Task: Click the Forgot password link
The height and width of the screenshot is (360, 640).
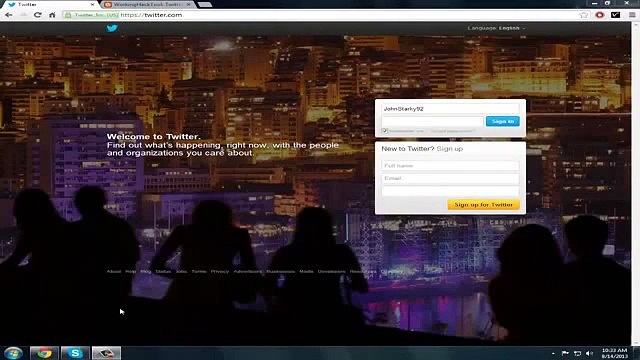Action: point(452,131)
